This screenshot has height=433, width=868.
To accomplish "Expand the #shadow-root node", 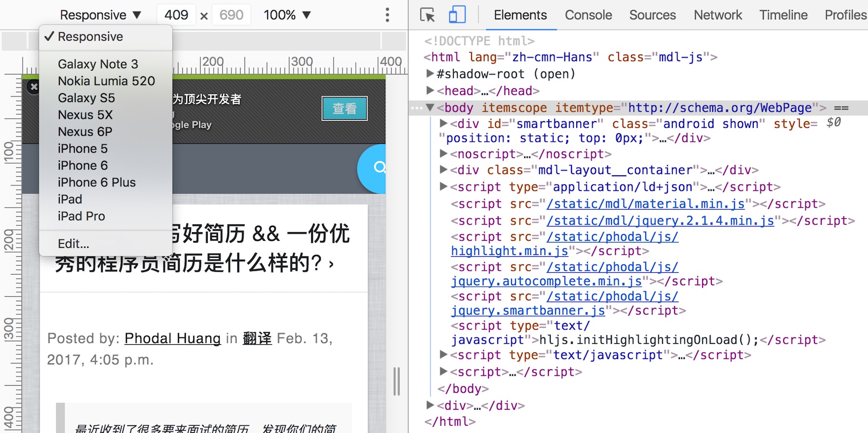I will click(430, 74).
